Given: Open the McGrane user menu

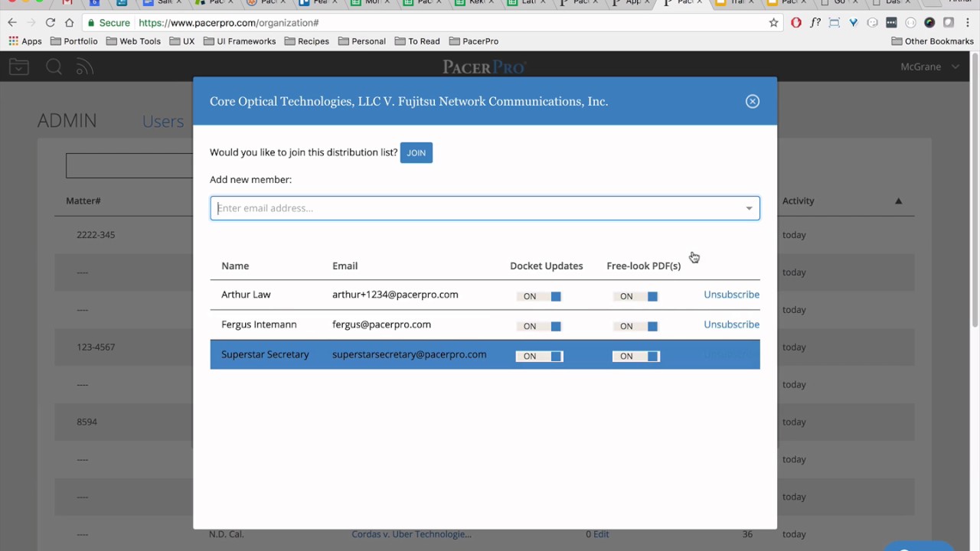Looking at the screenshot, I should click(929, 67).
